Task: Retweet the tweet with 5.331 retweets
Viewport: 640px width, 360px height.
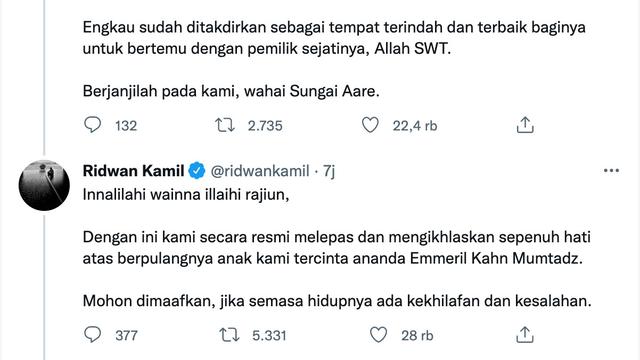Action: point(229,335)
